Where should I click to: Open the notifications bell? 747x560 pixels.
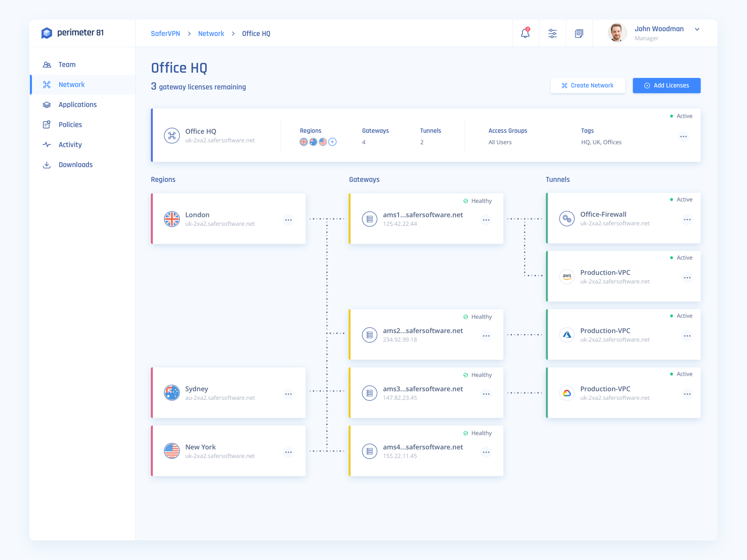click(525, 33)
